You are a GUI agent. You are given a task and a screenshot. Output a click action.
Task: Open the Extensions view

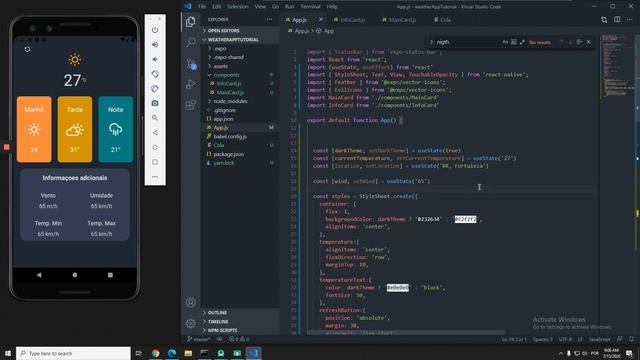(191, 105)
